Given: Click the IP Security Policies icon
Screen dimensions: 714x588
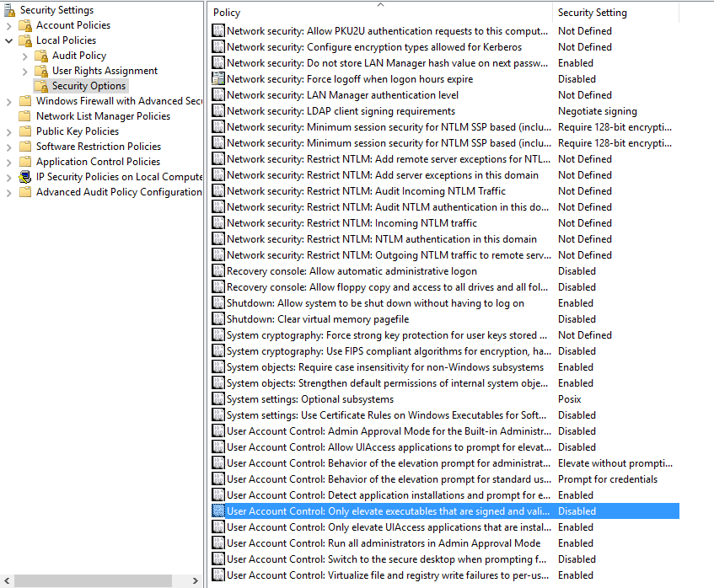Looking at the screenshot, I should (x=25, y=177).
